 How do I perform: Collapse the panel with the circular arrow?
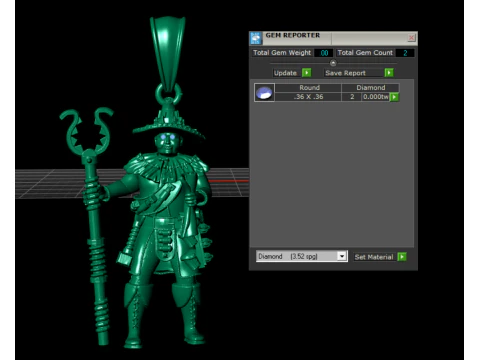333,63
